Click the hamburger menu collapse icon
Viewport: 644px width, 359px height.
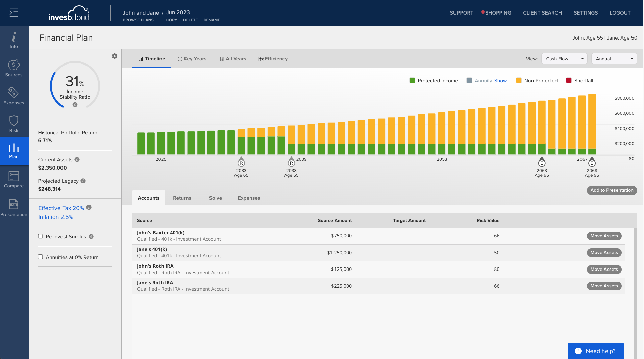point(14,13)
